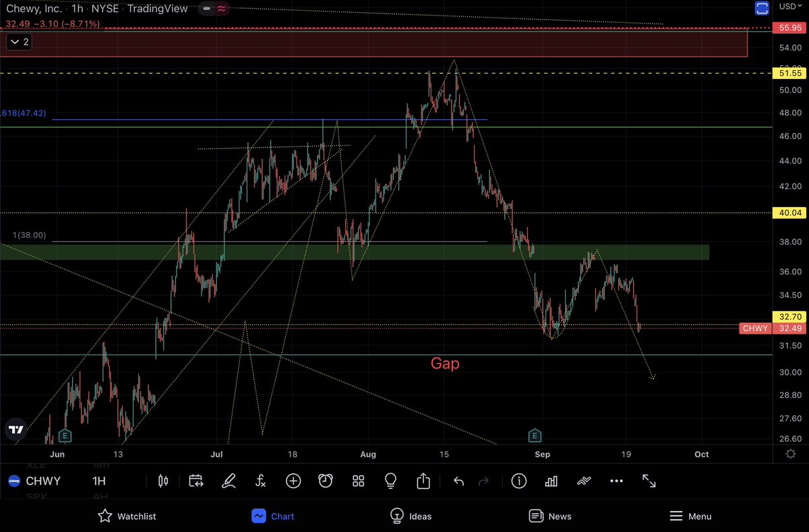Switch to the Watchlist tab

tap(127, 516)
